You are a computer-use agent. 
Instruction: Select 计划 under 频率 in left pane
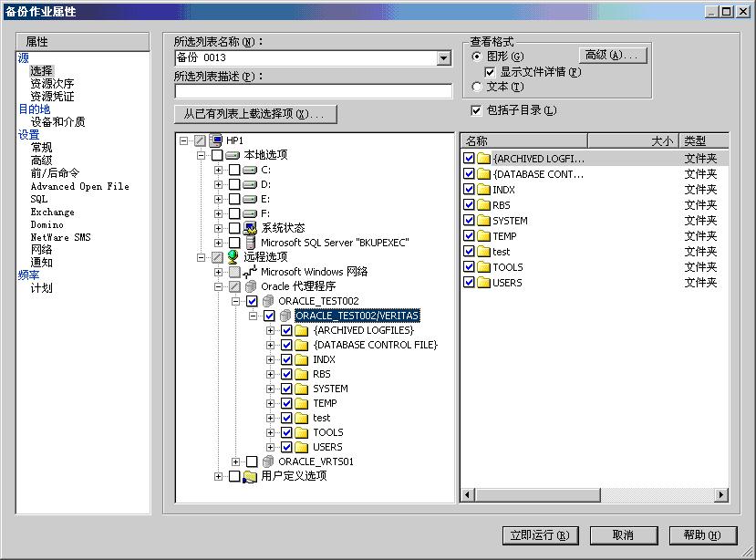41,288
